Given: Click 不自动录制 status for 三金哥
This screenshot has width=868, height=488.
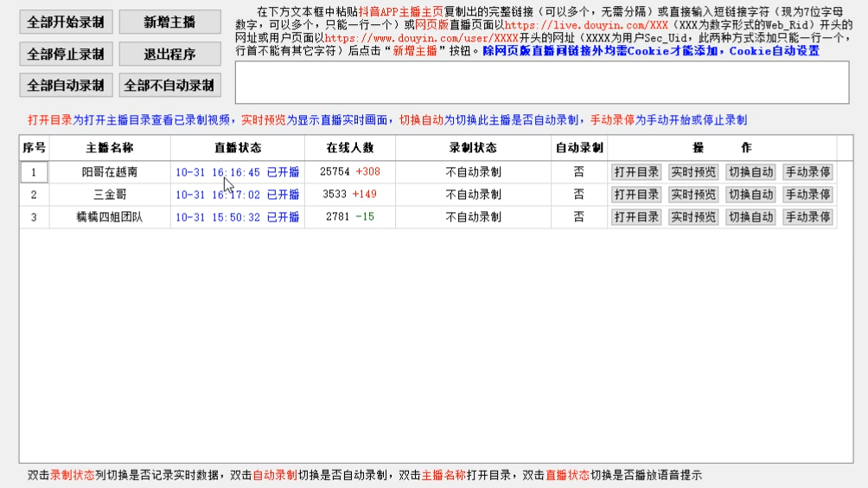Looking at the screenshot, I should [x=473, y=195].
